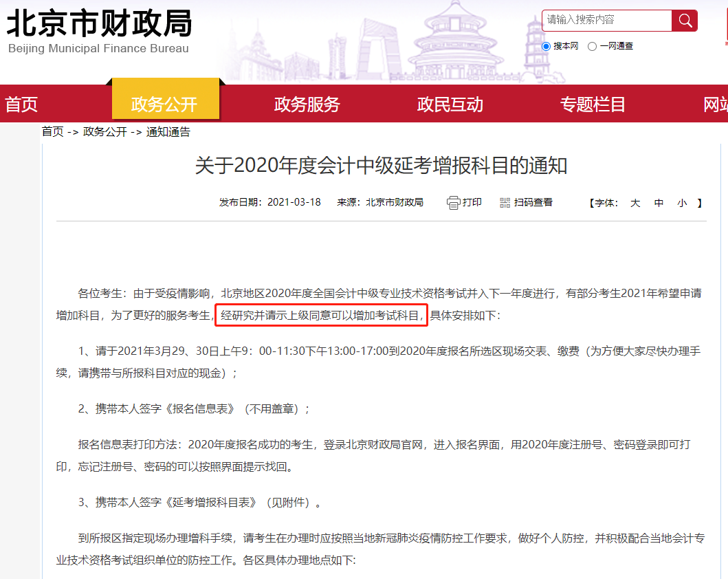Click the 扫码查看 QR code icon

505,203
